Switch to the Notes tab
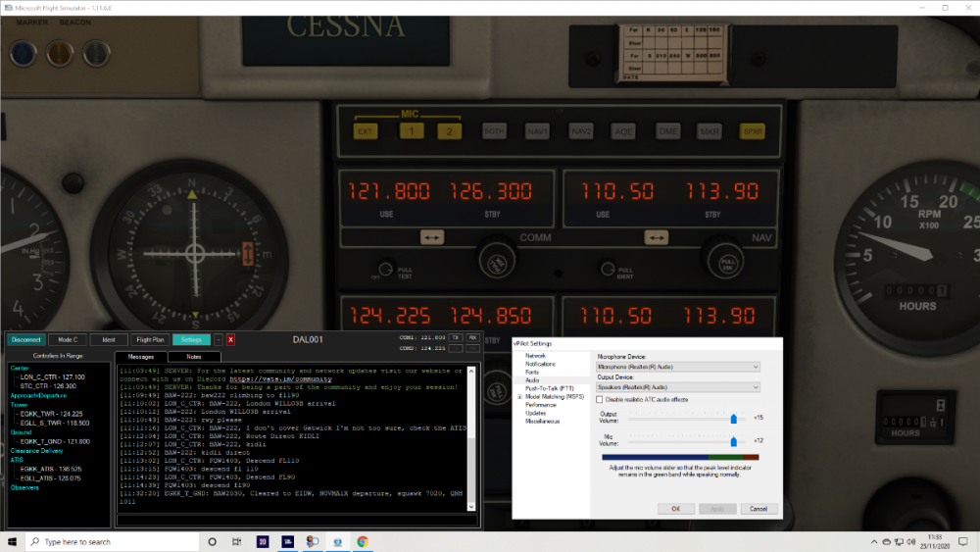Image resolution: width=980 pixels, height=552 pixels. (194, 356)
